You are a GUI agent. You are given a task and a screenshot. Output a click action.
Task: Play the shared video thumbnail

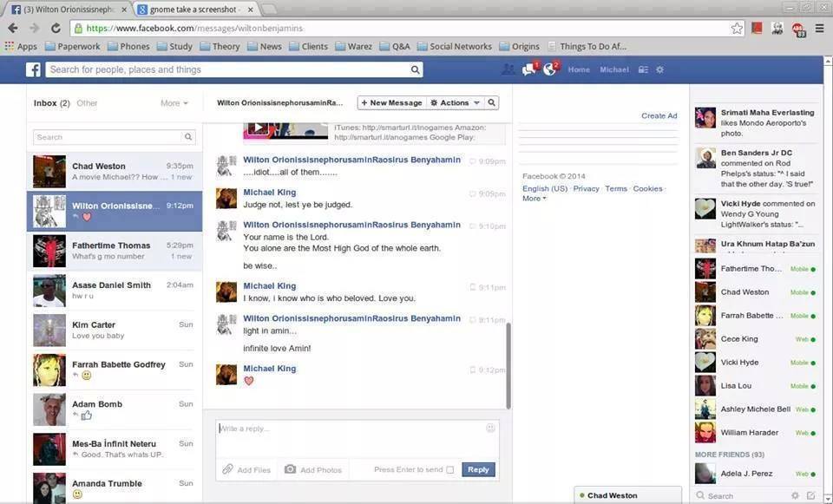[x=259, y=128]
